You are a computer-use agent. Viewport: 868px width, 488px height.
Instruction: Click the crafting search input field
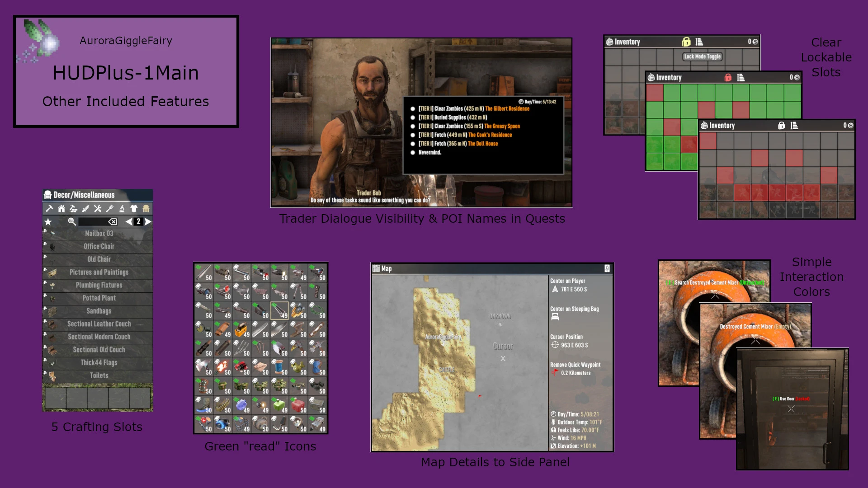[x=93, y=222]
